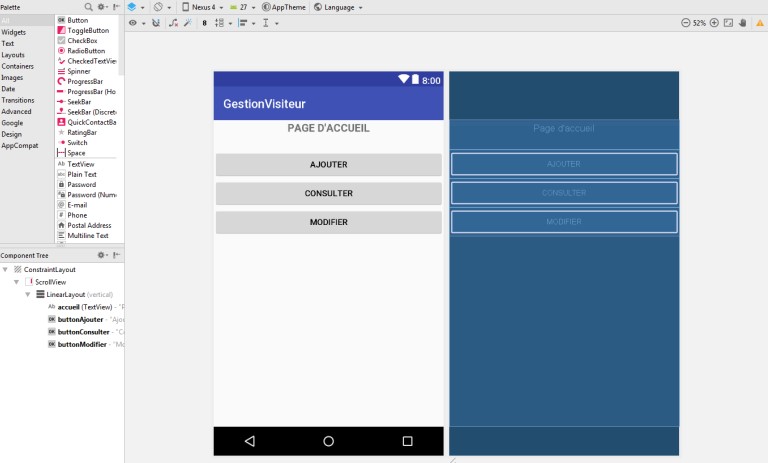Click the AJOUTER button in design preview
Screen dimensions: 769x463
point(328,165)
